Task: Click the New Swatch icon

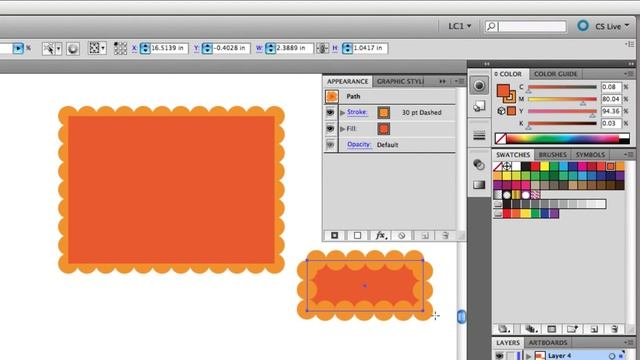Action: (594, 329)
